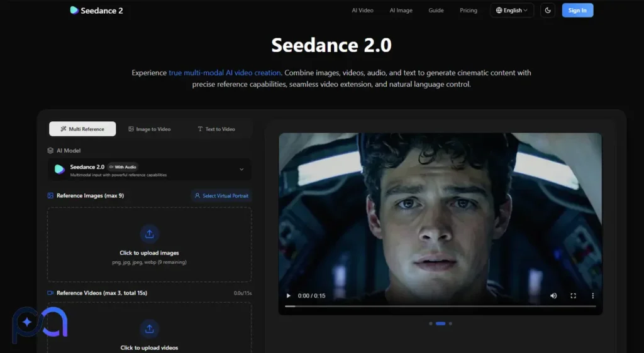Click the Reference Images picture icon
The height and width of the screenshot is (353, 644).
(50, 195)
